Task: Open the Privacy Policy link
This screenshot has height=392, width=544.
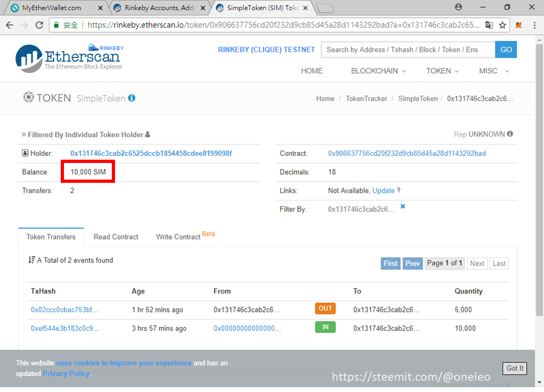Action: 66,374
